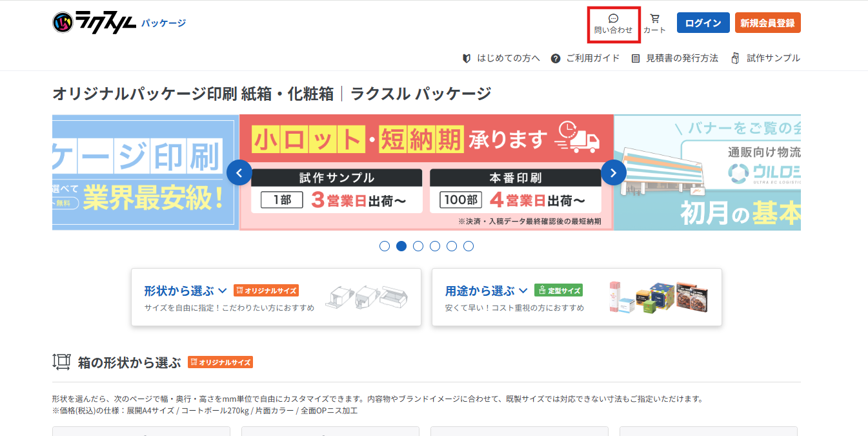This screenshot has height=436, width=868.
Task: Select the first carousel dot
Action: click(x=385, y=246)
